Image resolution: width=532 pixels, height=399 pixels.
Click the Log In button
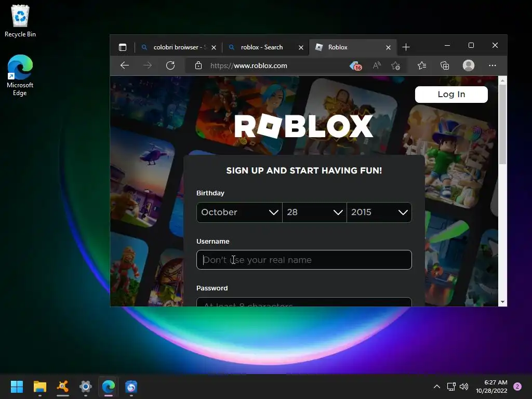pyautogui.click(x=451, y=95)
